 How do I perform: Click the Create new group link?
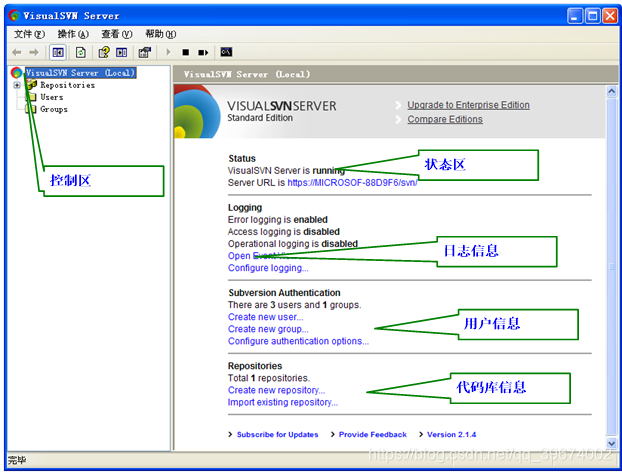268,329
